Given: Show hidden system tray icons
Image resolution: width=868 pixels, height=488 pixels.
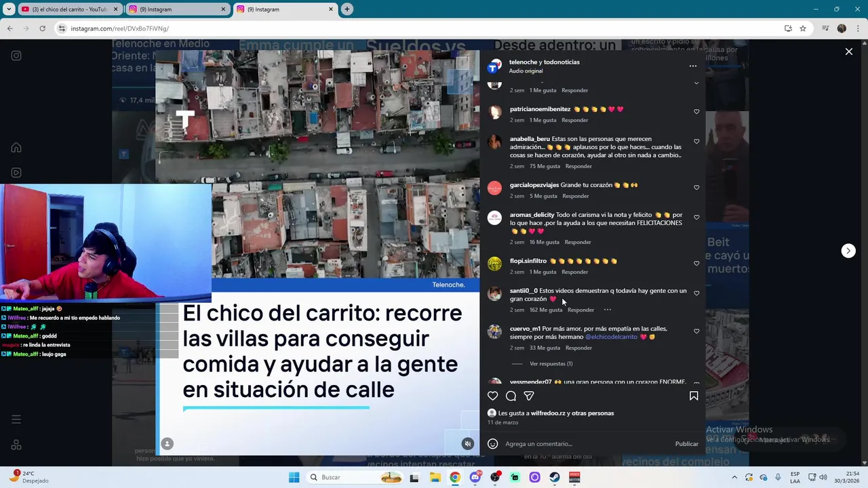Looking at the screenshot, I should point(734,477).
